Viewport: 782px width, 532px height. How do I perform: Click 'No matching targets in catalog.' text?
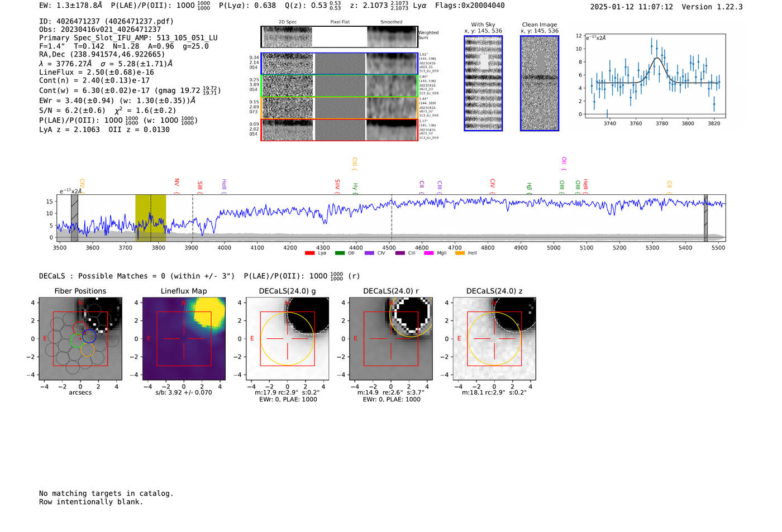pyautogui.click(x=106, y=493)
